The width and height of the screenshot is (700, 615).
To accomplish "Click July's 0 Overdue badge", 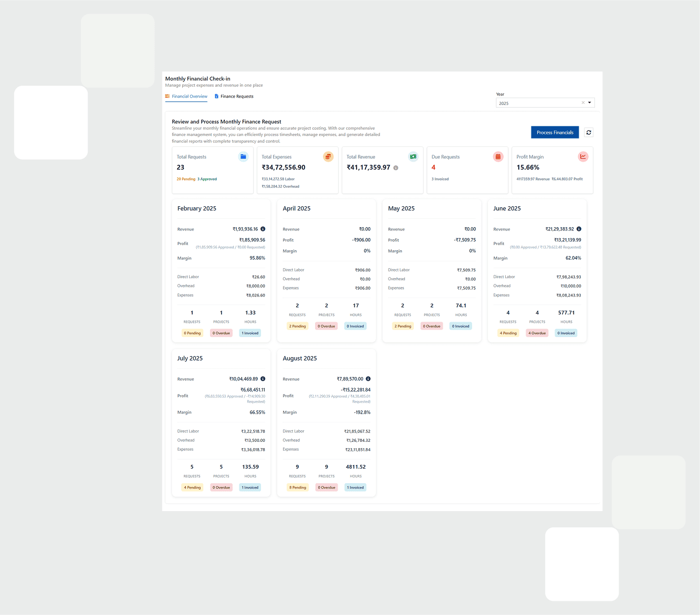I will (x=221, y=487).
